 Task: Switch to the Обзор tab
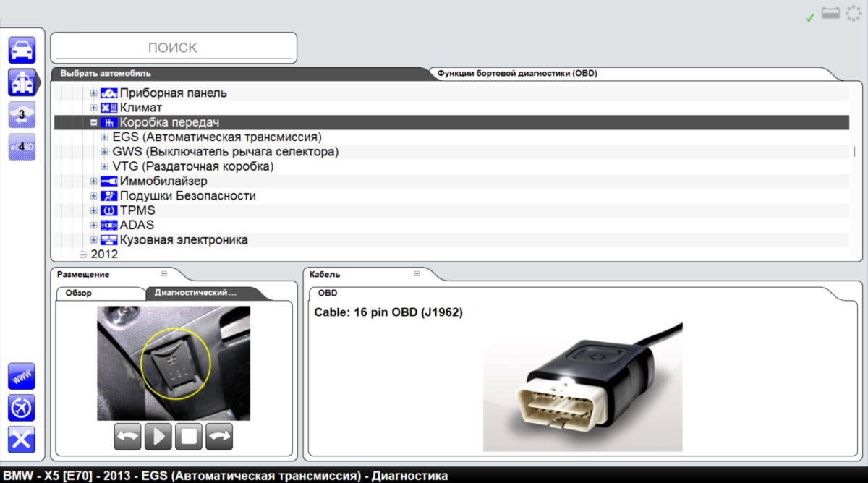pyautogui.click(x=79, y=293)
